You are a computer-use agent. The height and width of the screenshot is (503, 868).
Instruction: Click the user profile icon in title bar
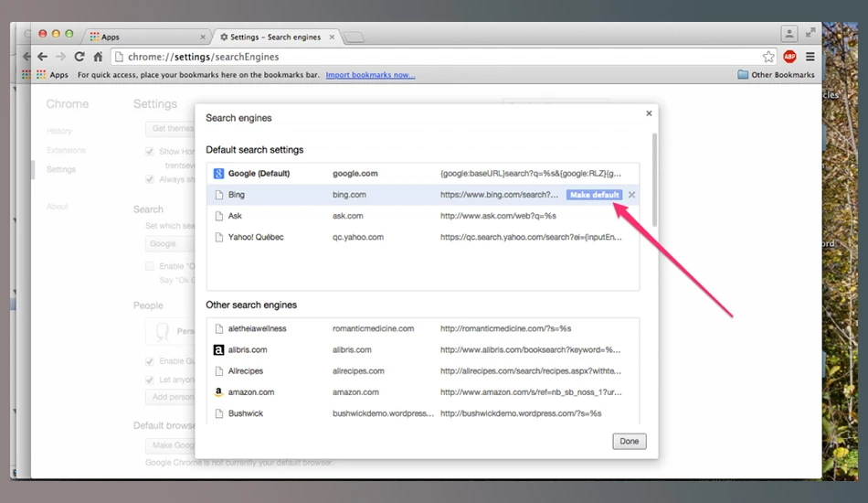(x=789, y=34)
